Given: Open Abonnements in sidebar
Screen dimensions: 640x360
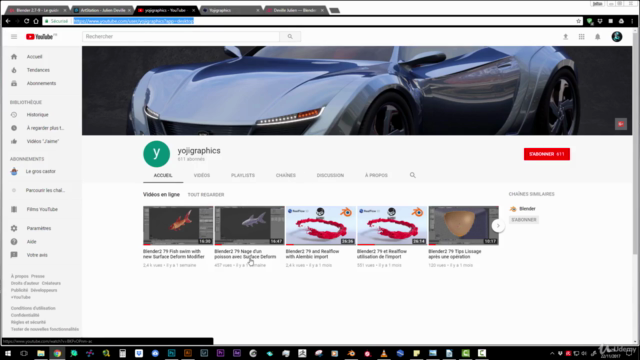Looking at the screenshot, I should (x=41, y=83).
